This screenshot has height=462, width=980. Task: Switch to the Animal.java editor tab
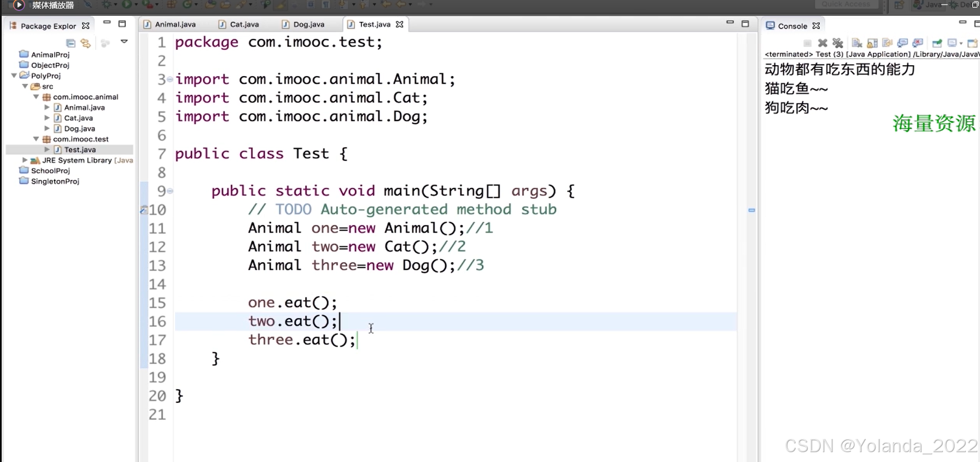coord(170,24)
